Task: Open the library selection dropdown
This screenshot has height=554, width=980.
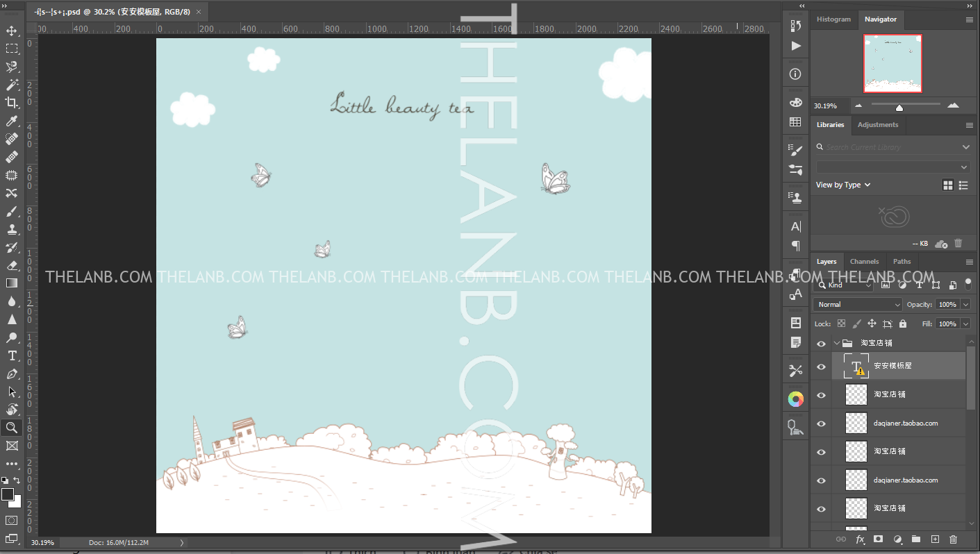Action: [x=892, y=167]
